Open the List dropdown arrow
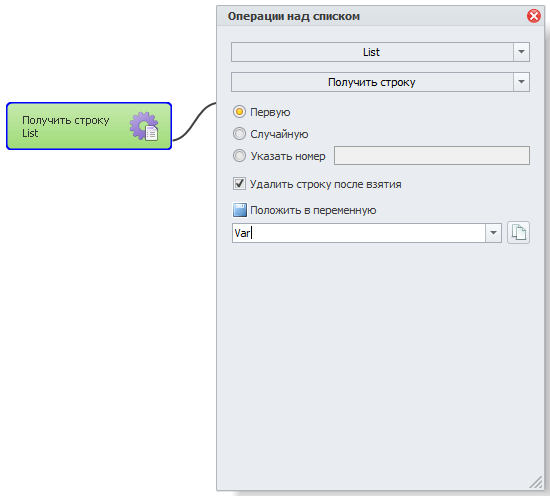Viewport: 550px width, 496px height. click(x=521, y=52)
